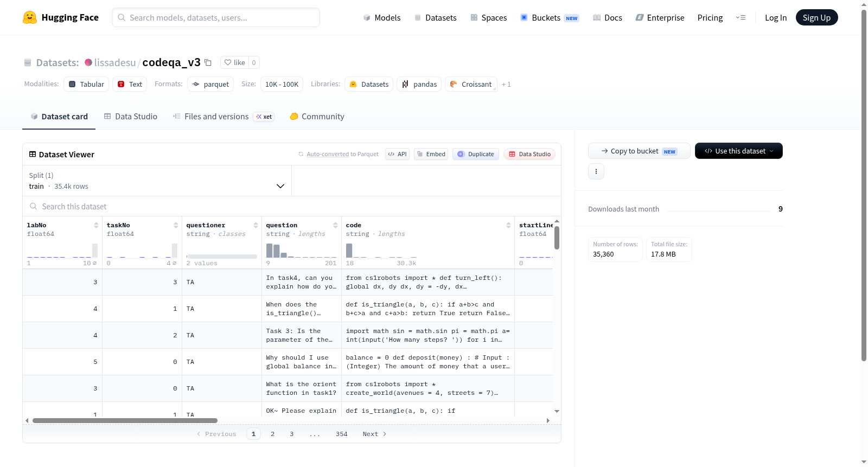
Task: Follow the Auto-converted link
Action: pyautogui.click(x=328, y=154)
